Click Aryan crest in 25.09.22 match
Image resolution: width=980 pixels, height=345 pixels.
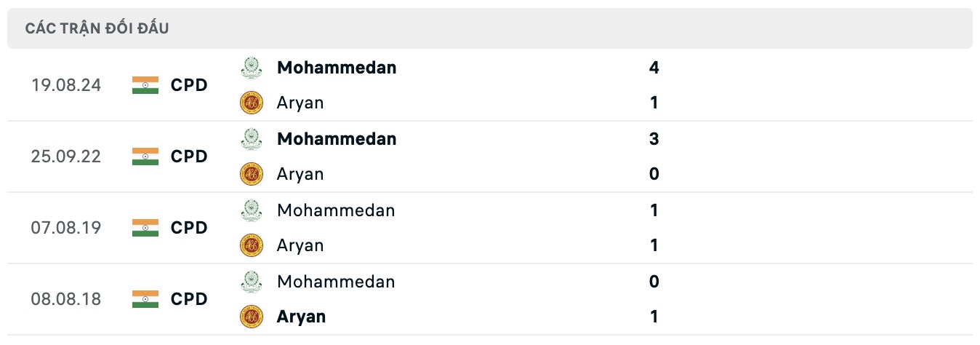pyautogui.click(x=251, y=174)
